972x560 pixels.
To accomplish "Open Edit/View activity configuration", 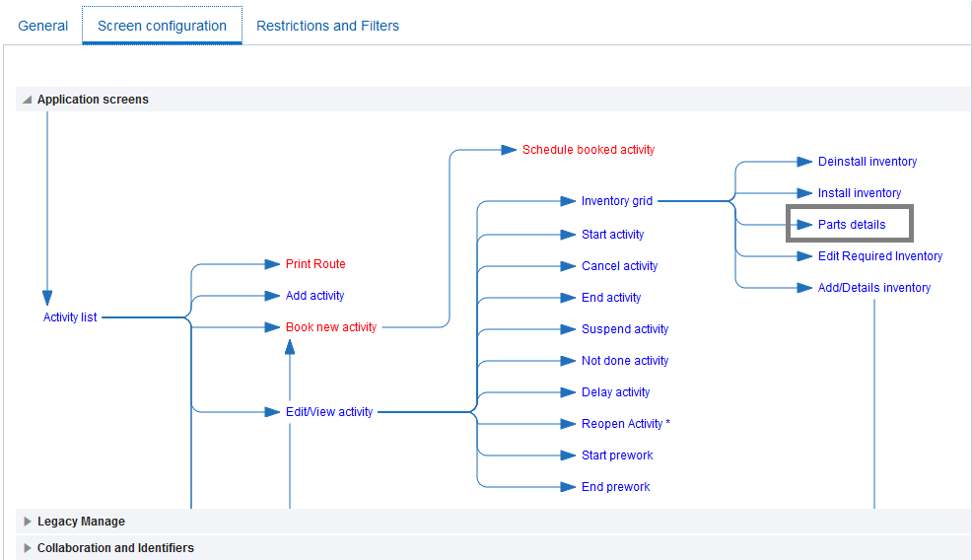I will point(329,412).
